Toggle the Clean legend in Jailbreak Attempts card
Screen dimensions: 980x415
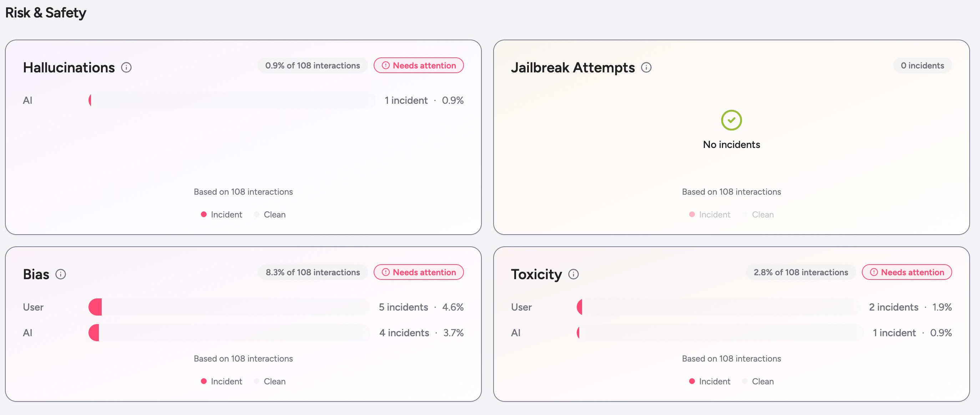click(758, 214)
